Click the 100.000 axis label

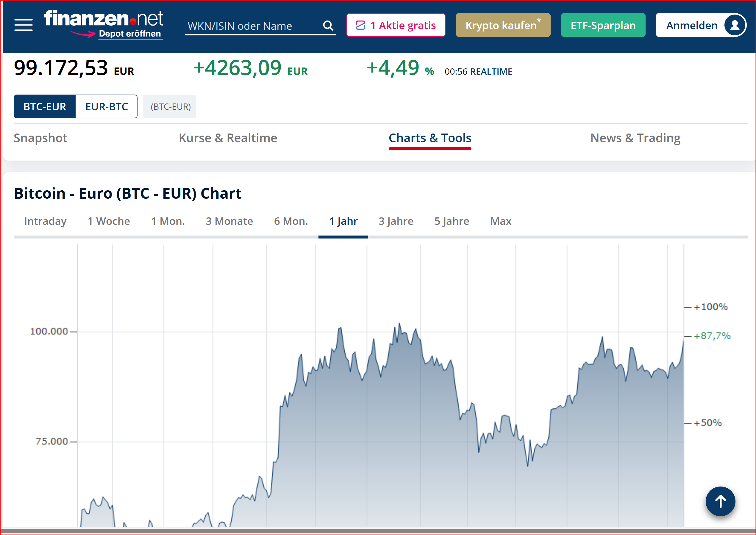[49, 331]
